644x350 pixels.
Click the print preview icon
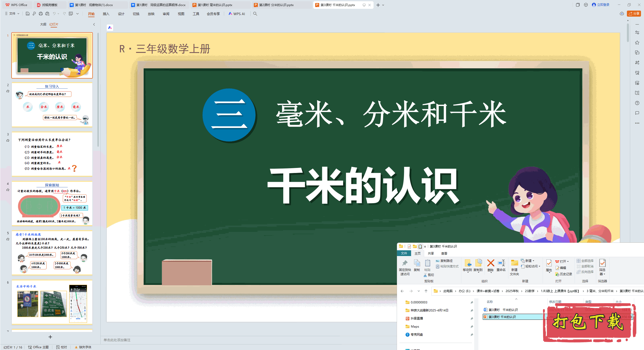click(47, 14)
